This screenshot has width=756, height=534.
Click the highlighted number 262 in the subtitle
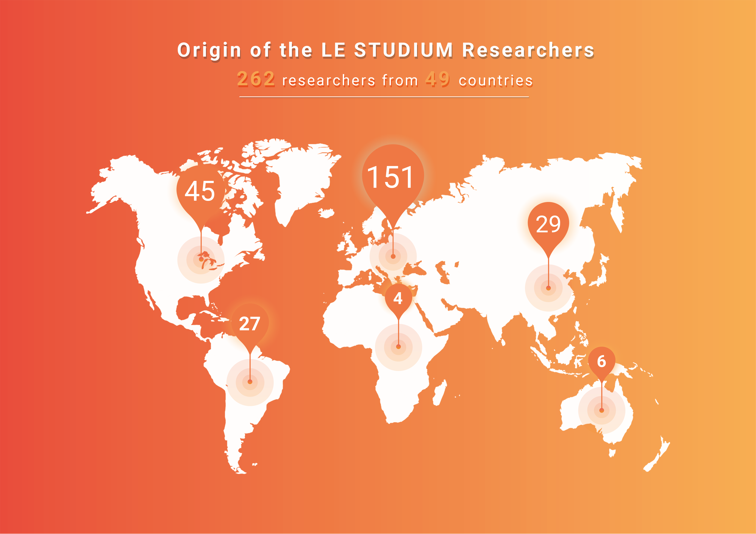click(256, 79)
